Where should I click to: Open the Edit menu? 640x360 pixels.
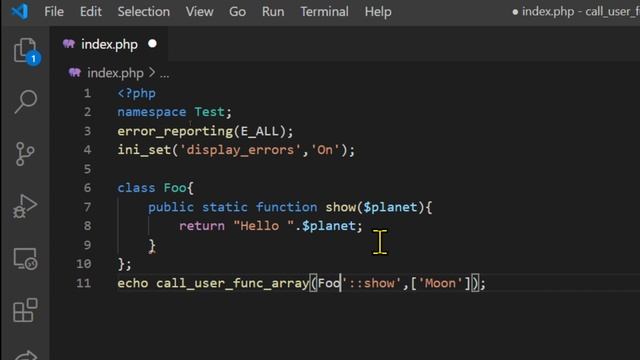tap(91, 12)
